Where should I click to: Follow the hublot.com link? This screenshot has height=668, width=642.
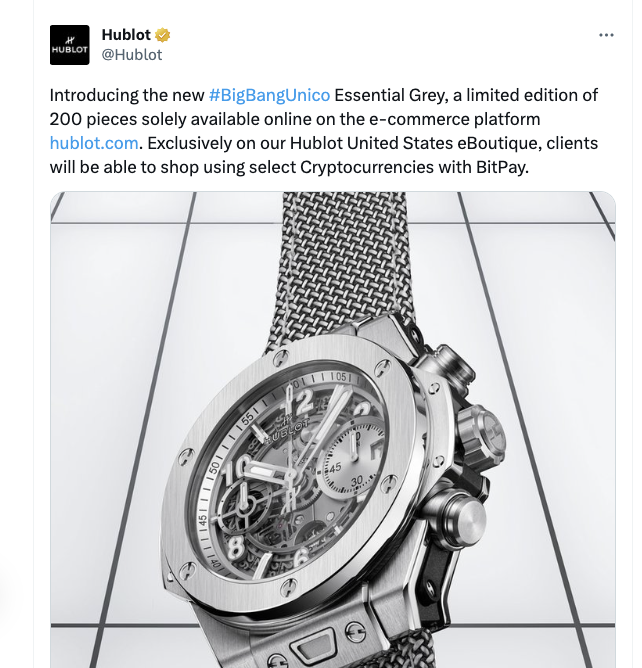pyautogui.click(x=94, y=143)
